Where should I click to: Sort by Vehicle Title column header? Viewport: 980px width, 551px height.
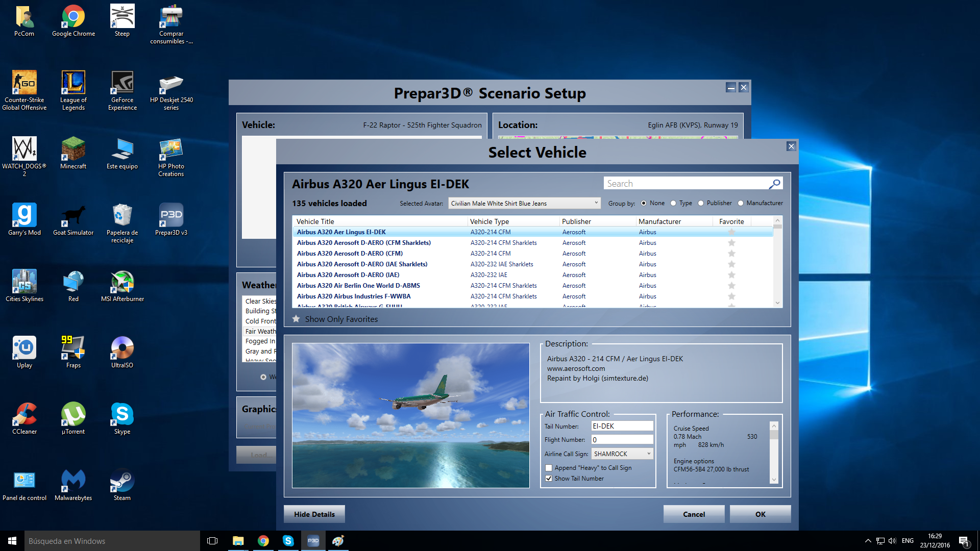tap(380, 221)
